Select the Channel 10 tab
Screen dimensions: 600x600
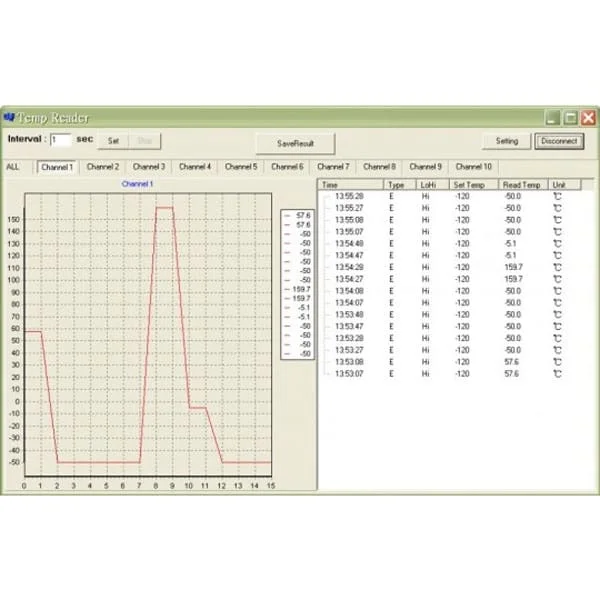[473, 167]
